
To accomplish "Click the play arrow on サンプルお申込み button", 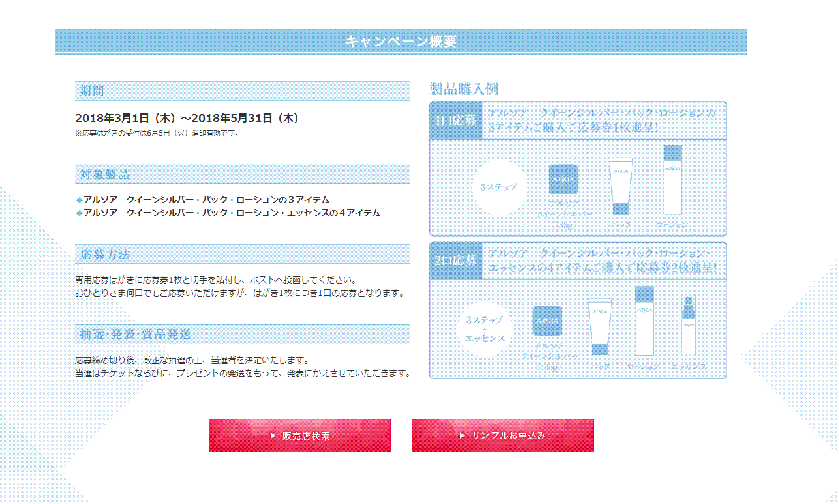I will tap(463, 436).
